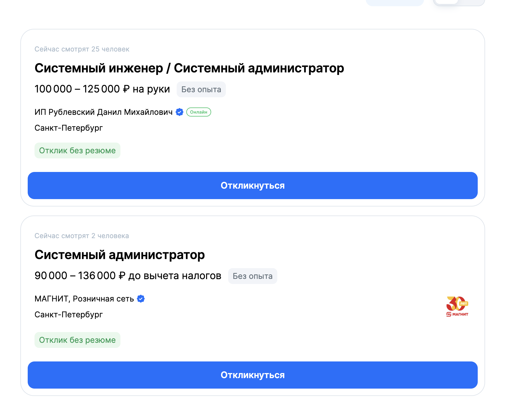This screenshot has width=532, height=405.
Task: Click verified badge next to ИП Рублевский
Action: pos(180,112)
